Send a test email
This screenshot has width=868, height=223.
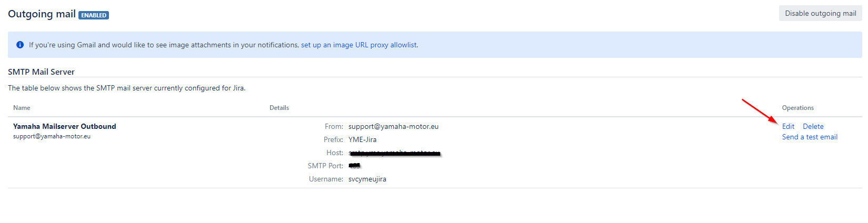(x=810, y=137)
